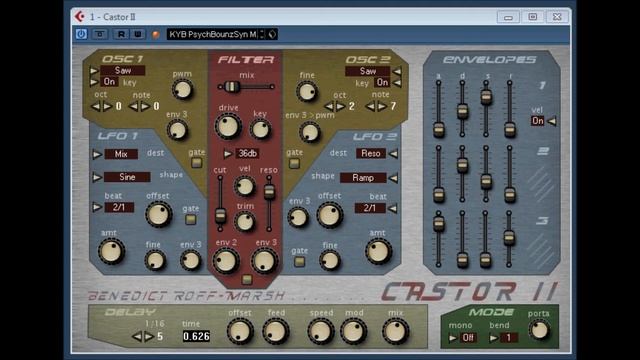Toggle OSC 1 key tracking On arrow
Image resolution: width=640 pixels, height=360 pixels.
pos(94,82)
